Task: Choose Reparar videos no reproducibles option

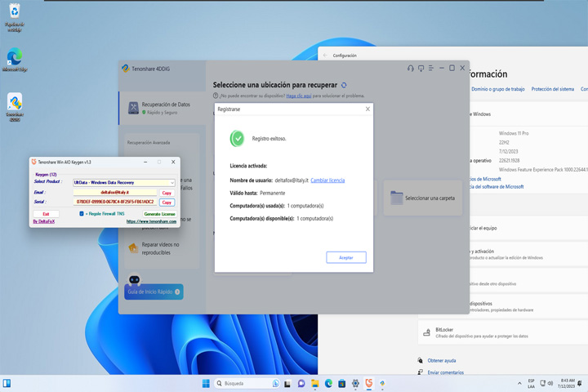Action: tap(162, 248)
